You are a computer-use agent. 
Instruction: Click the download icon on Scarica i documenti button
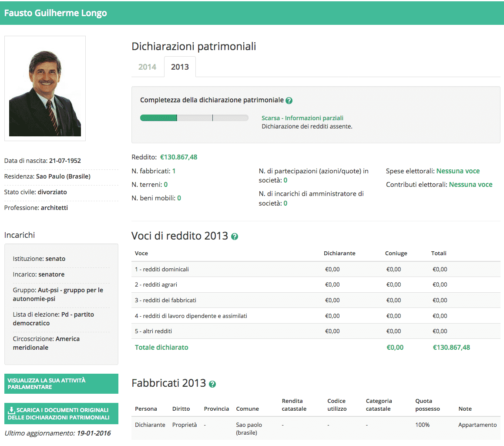click(x=11, y=410)
